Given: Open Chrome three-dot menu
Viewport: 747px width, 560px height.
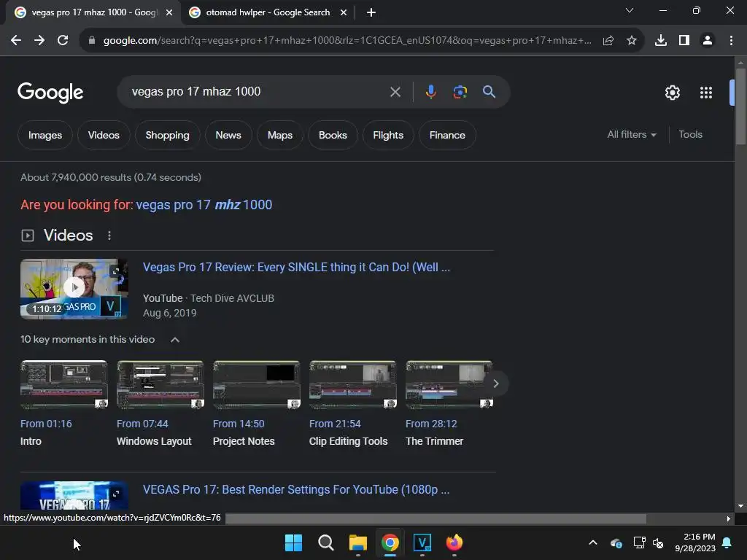Looking at the screenshot, I should click(x=731, y=41).
